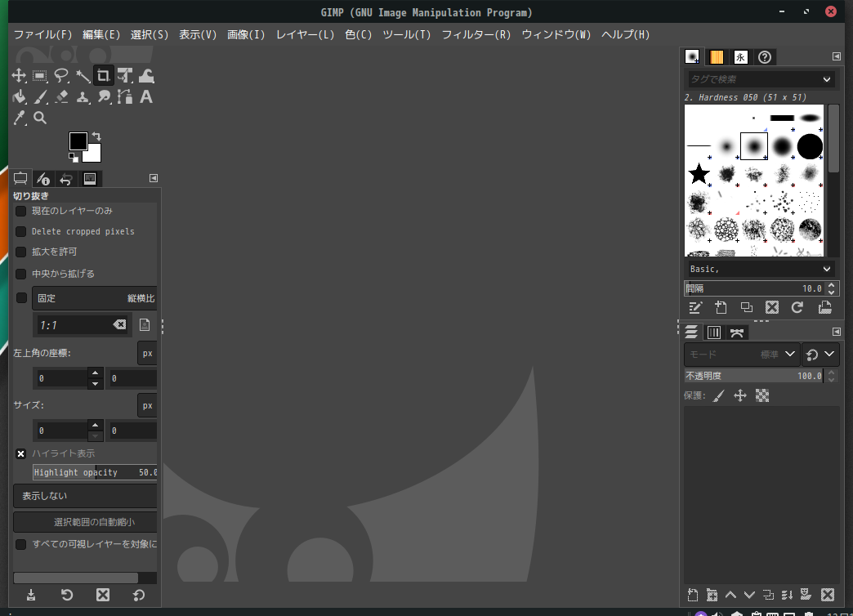Open the tool options panel menu arrow
Viewport: 853px width, 616px height.
click(154, 178)
